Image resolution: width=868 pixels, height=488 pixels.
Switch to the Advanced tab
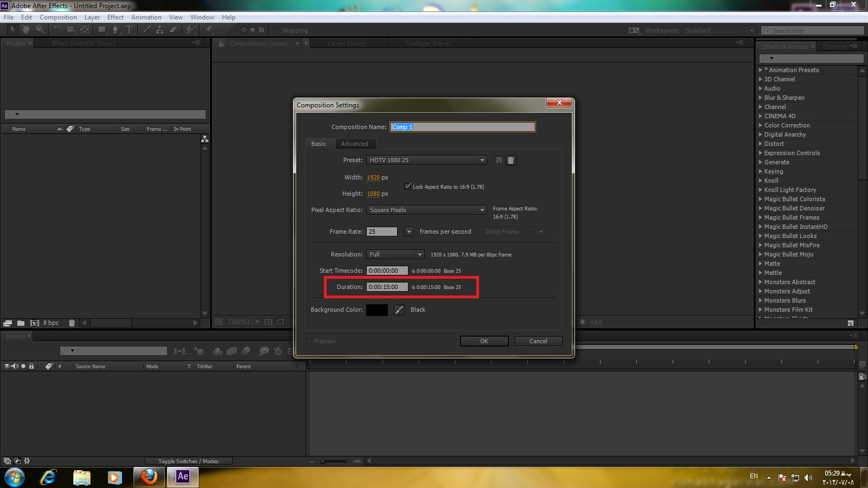coord(355,144)
